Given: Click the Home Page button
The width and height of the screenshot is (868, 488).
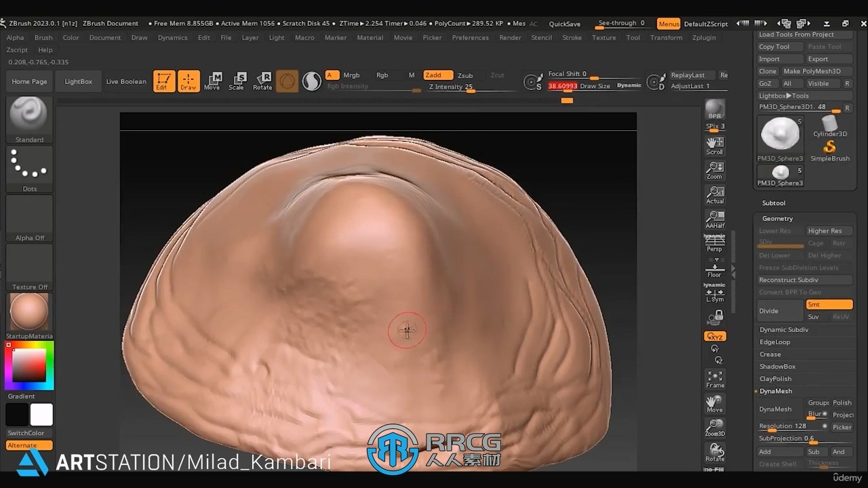Looking at the screenshot, I should tap(29, 81).
